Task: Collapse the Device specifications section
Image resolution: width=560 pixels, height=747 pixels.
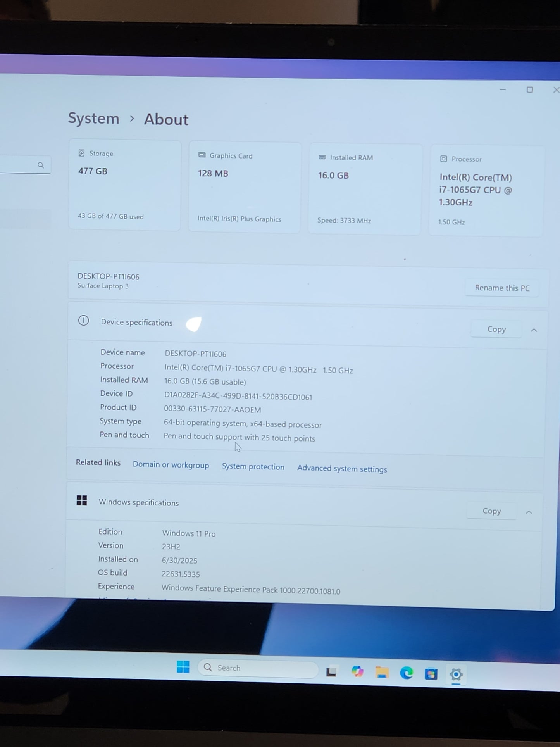Action: pos(534,330)
